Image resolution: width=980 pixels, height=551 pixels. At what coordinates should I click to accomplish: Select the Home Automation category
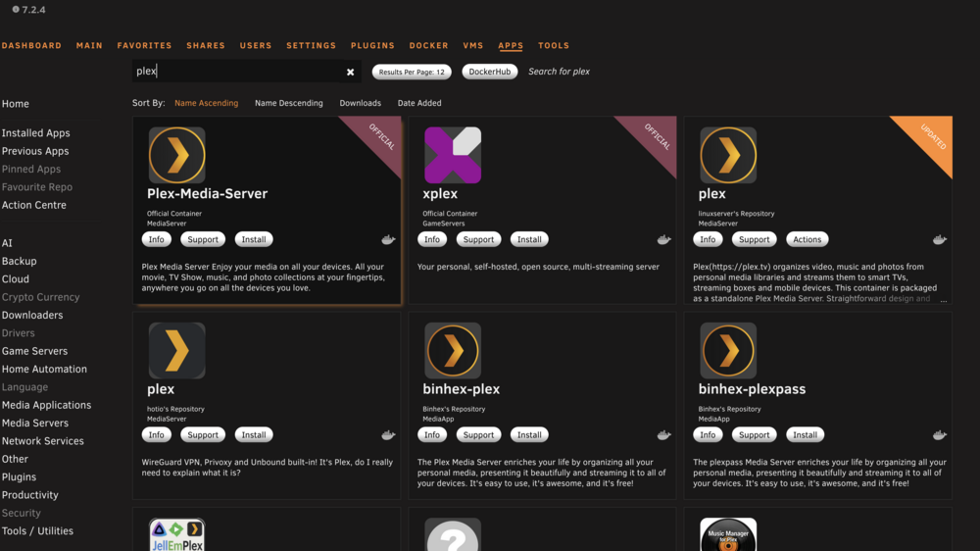click(44, 370)
